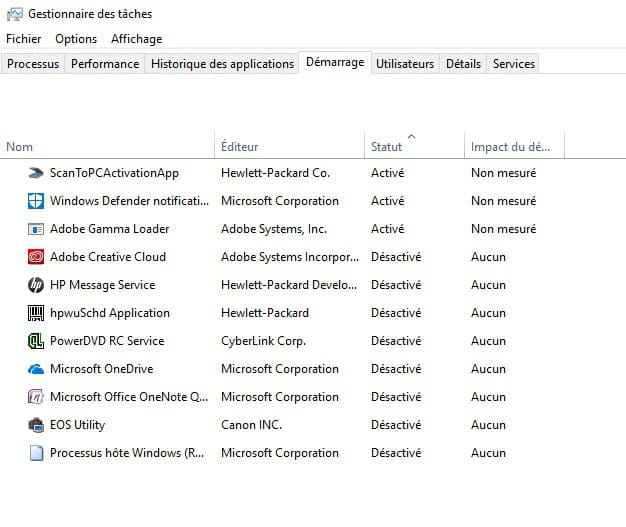626x527 pixels.
Task: Open the Fichier menu
Action: click(x=24, y=39)
